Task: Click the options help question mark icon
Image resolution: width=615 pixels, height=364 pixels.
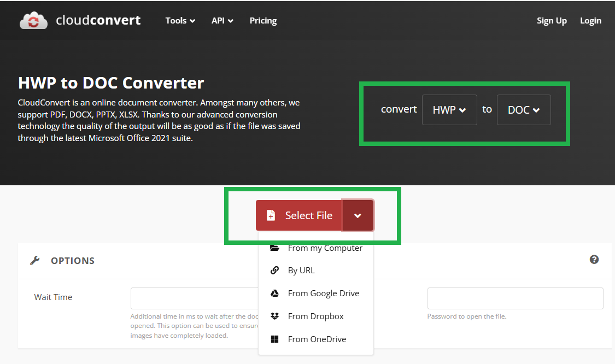Action: click(594, 259)
